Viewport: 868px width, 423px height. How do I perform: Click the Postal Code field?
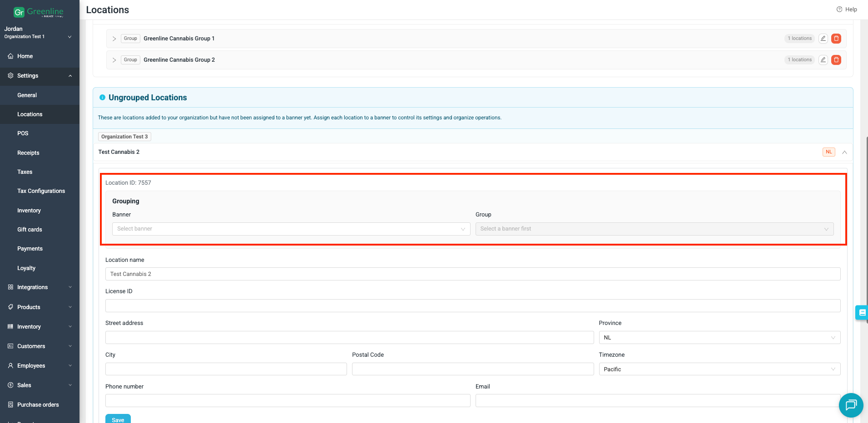(473, 369)
